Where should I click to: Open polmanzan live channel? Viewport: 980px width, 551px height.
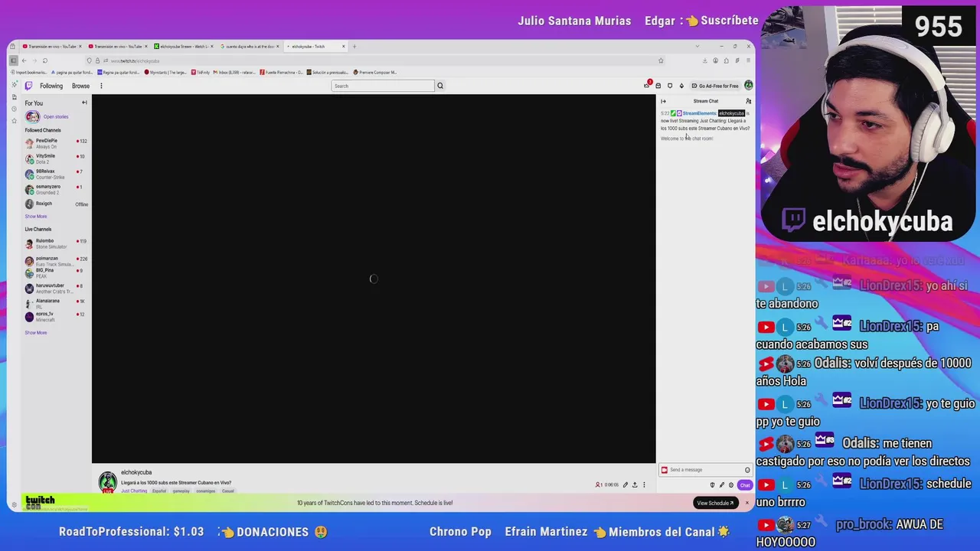coord(56,261)
